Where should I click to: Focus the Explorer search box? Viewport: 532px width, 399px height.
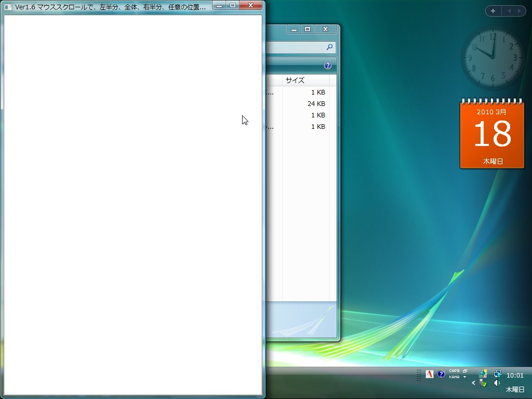(x=301, y=47)
